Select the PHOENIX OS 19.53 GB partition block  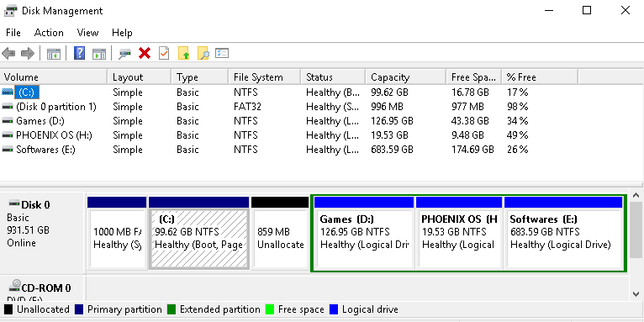click(459, 233)
